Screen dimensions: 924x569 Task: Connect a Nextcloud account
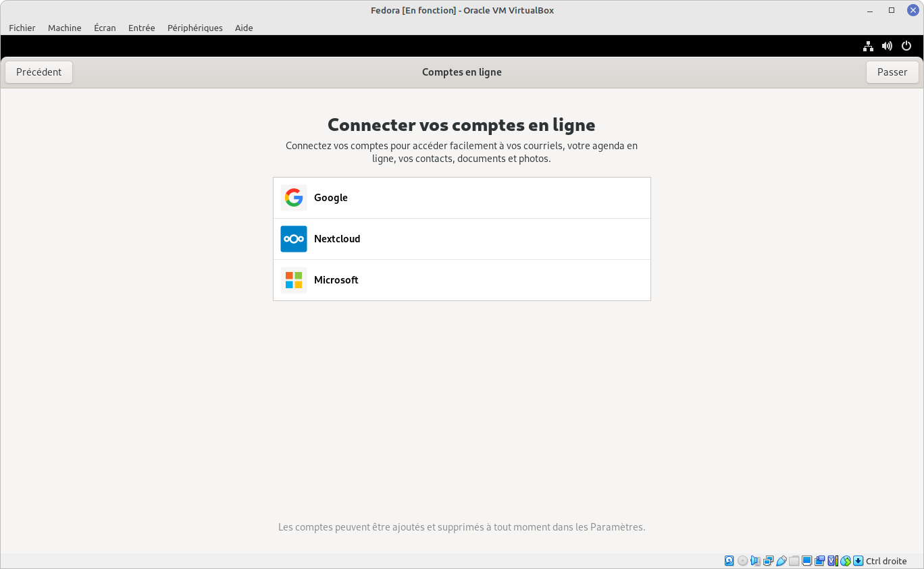(462, 239)
